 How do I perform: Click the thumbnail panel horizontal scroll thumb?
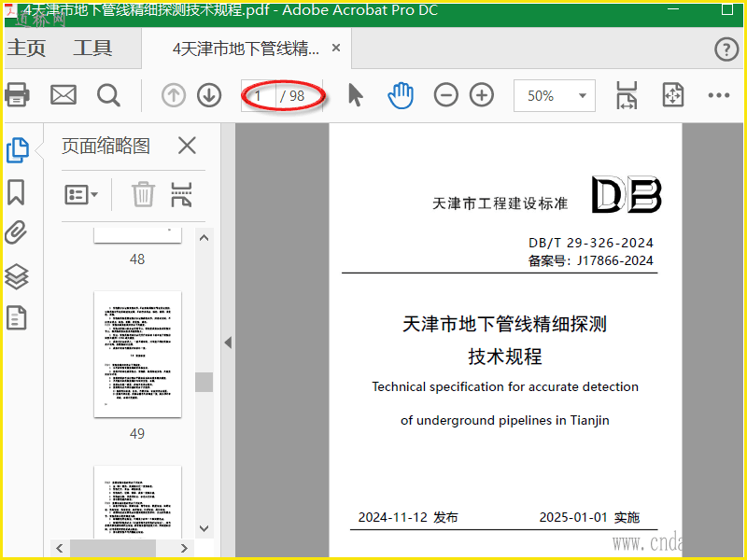coord(113,548)
